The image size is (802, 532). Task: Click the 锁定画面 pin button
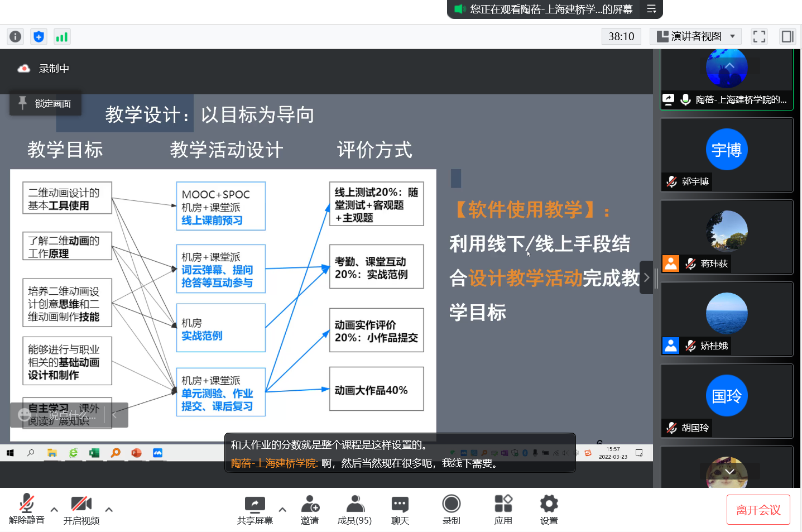tap(45, 103)
